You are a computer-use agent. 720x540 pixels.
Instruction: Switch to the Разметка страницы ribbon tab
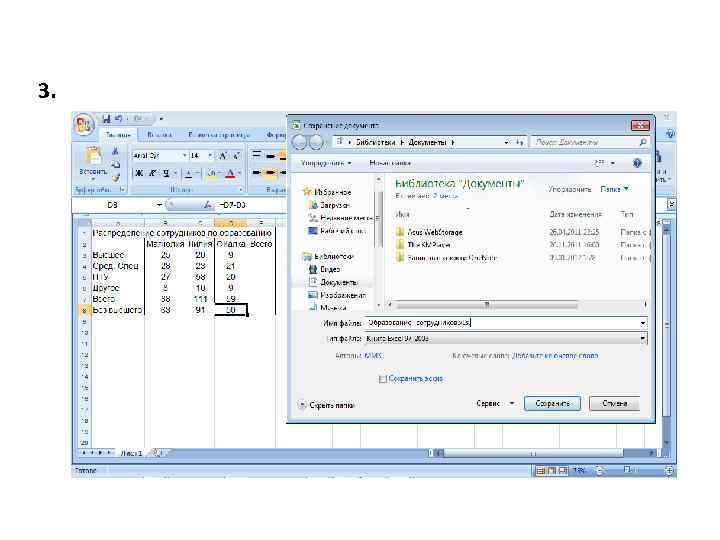pos(219,135)
